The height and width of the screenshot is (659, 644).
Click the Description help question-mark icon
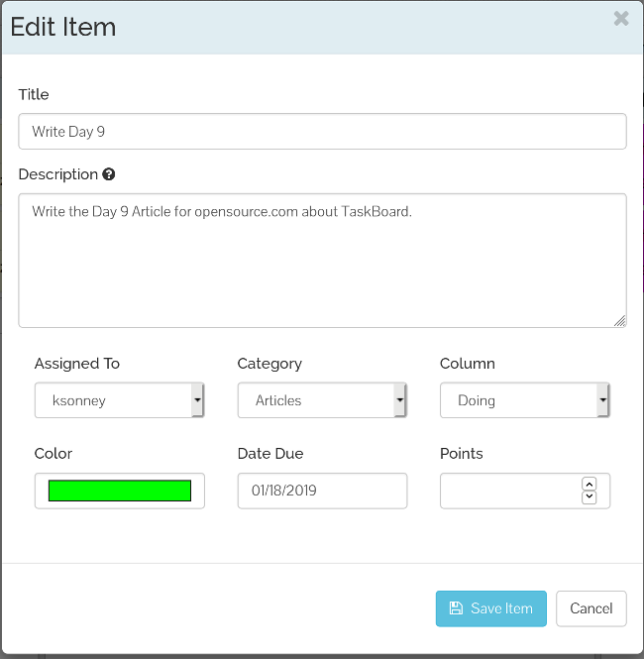[109, 174]
